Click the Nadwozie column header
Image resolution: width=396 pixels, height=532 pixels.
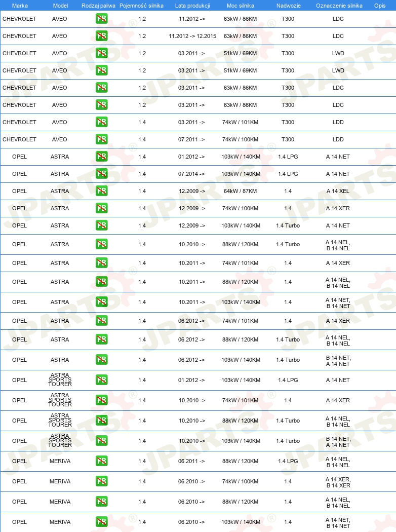[x=289, y=6]
